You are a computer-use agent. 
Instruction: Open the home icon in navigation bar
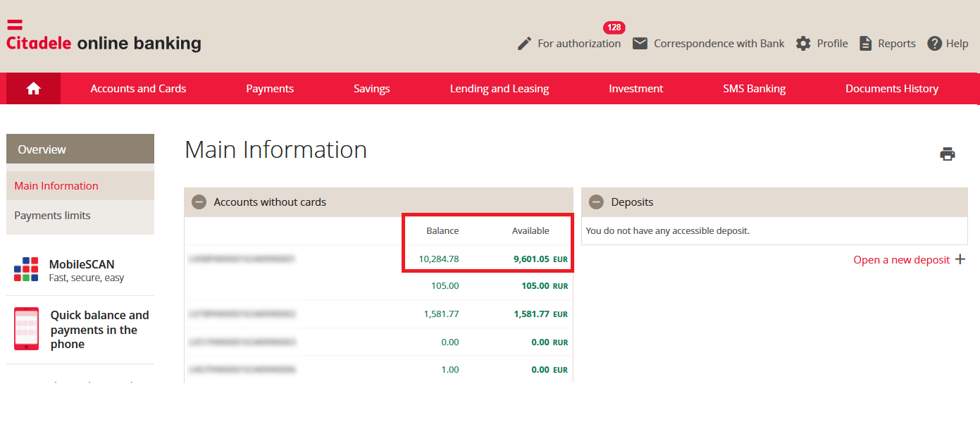point(32,88)
